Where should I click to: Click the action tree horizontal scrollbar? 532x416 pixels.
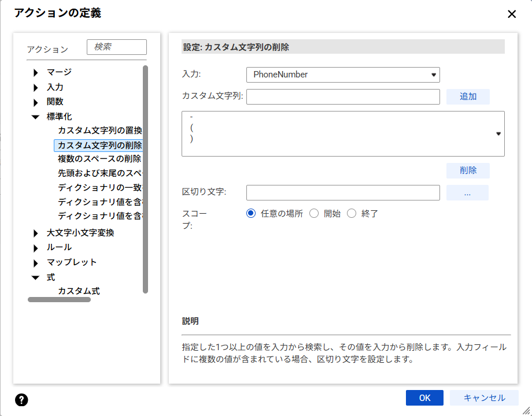pyautogui.click(x=59, y=299)
